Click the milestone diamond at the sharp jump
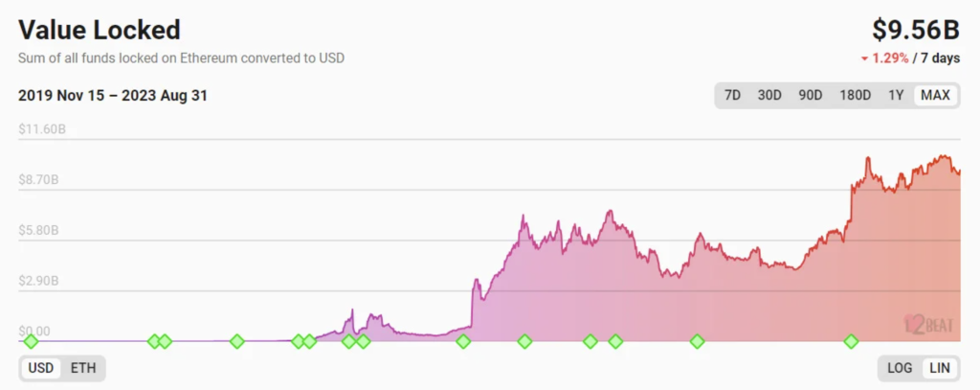980x390 pixels. (x=463, y=341)
